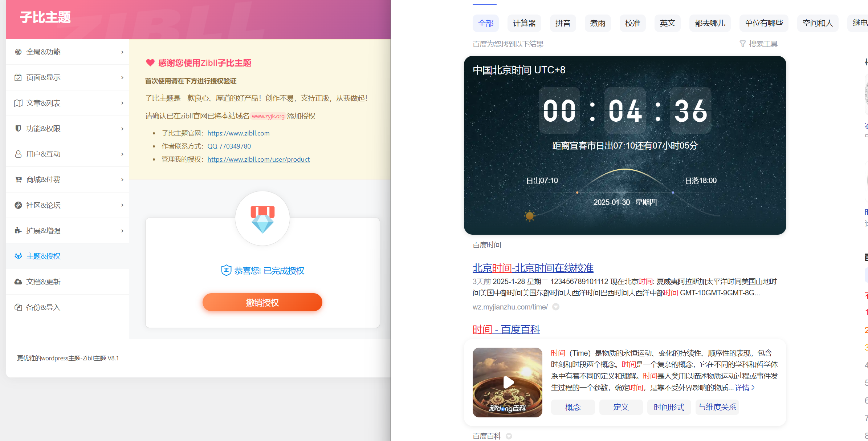
Task: Select the 校准 suggestion tab
Action: 633,23
